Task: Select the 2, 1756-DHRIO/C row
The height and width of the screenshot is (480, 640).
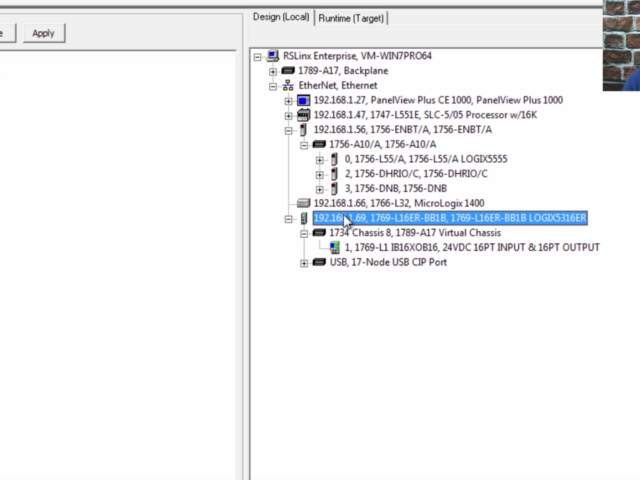Action: pos(416,173)
